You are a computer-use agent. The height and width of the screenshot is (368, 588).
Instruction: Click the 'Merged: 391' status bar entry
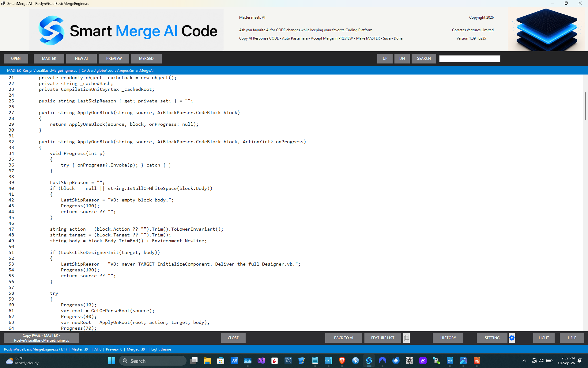click(x=137, y=349)
